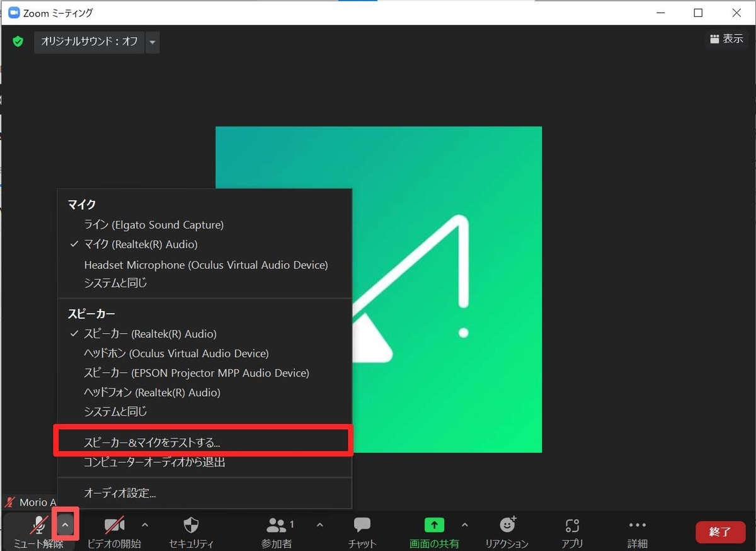Select マイク (Realtek(R) Audio) microphone
Screen dimensions: 756x551
[204, 244]
